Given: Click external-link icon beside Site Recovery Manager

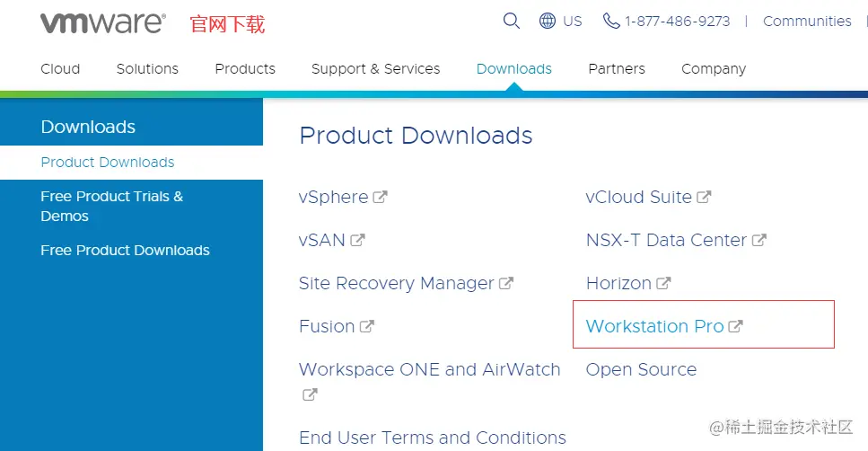Looking at the screenshot, I should coord(506,283).
